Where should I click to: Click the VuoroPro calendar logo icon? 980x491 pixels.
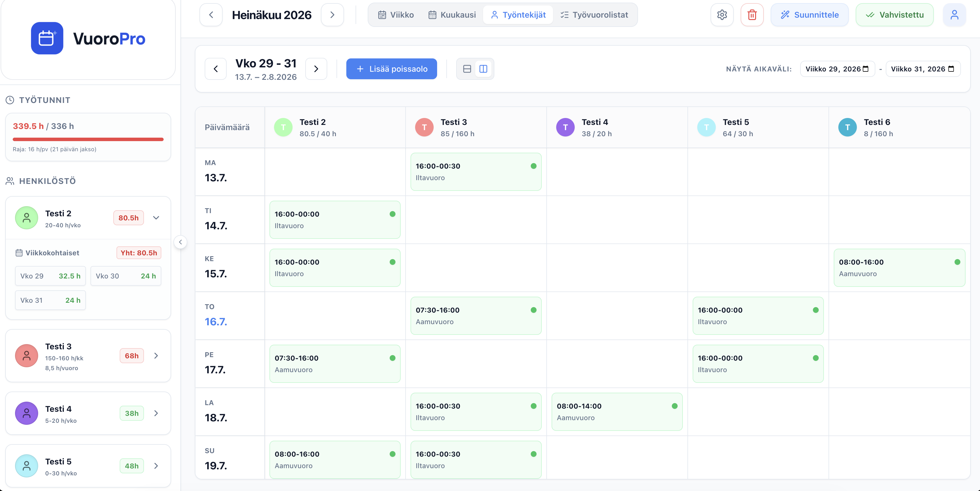tap(47, 38)
